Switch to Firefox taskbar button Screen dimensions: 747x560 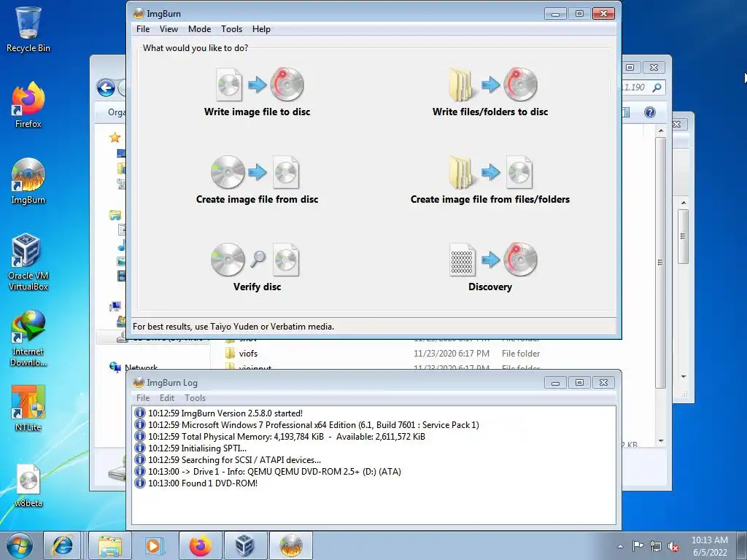200,545
